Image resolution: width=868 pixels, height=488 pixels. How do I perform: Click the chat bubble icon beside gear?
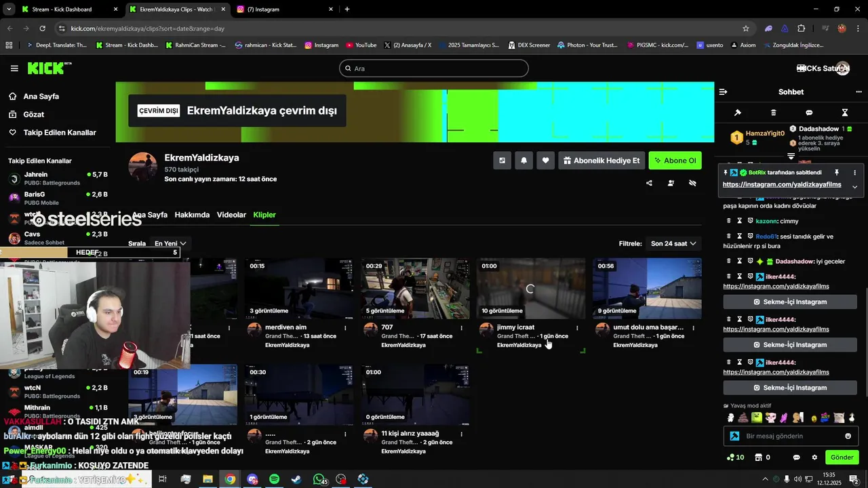click(797, 457)
